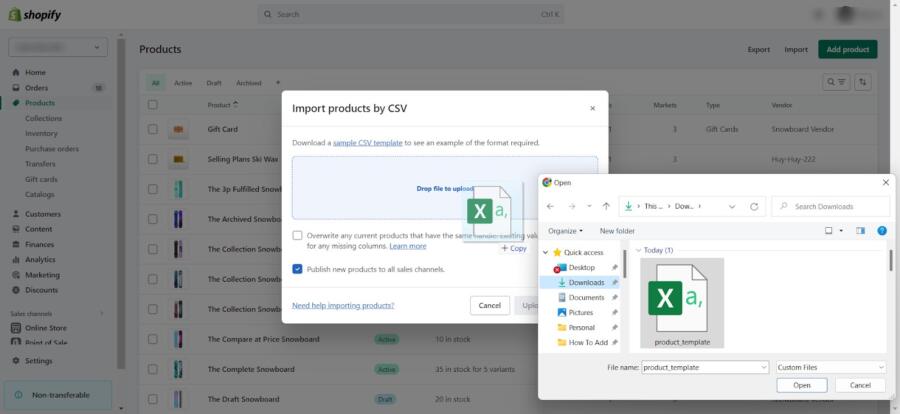Viewport: 900px width, 414px height.
Task: Collapse Quick access tree node
Action: coord(545,253)
